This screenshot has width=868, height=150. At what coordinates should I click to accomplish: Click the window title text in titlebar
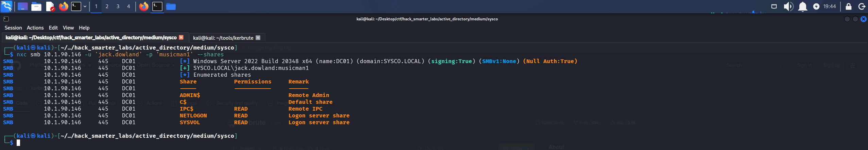[427, 19]
